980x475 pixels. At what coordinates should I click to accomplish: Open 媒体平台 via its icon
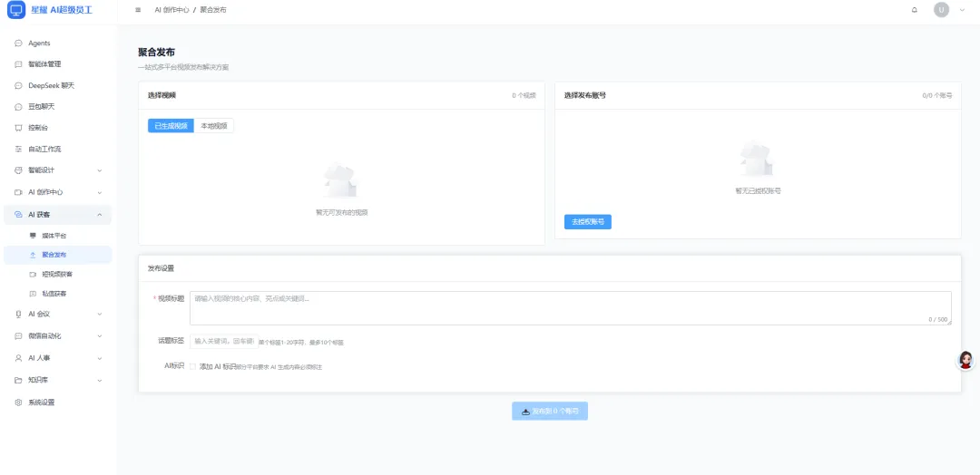tap(34, 236)
